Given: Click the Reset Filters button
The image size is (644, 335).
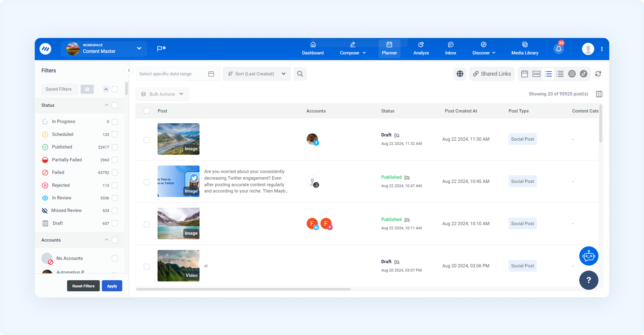Looking at the screenshot, I should pyautogui.click(x=83, y=286).
